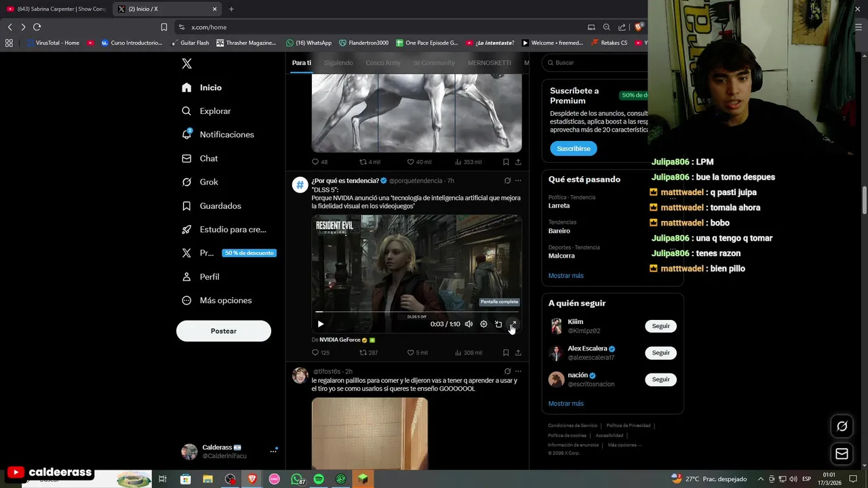Open Explorar from the sidebar
The width and height of the screenshot is (868, 488).
click(x=207, y=111)
